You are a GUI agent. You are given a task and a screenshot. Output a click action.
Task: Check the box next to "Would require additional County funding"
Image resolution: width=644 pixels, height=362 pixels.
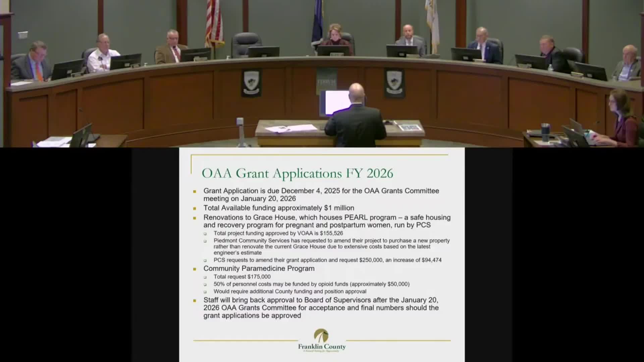pyautogui.click(x=205, y=291)
